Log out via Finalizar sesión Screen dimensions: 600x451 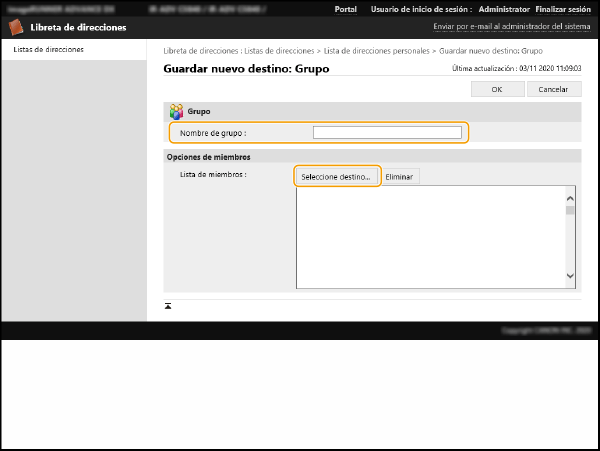coord(564,8)
